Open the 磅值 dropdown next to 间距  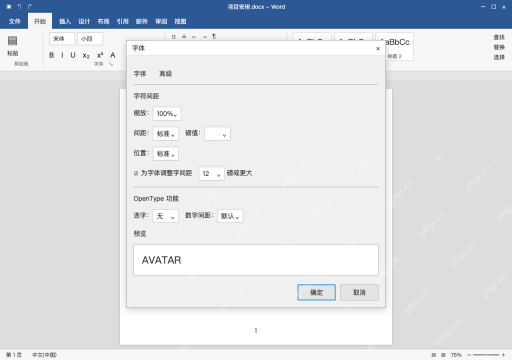[x=217, y=134]
